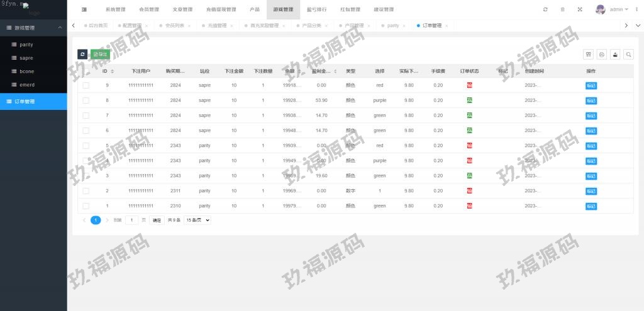Click the green 导出 export button
Screen dimensions: 644x311
[x=100, y=55]
